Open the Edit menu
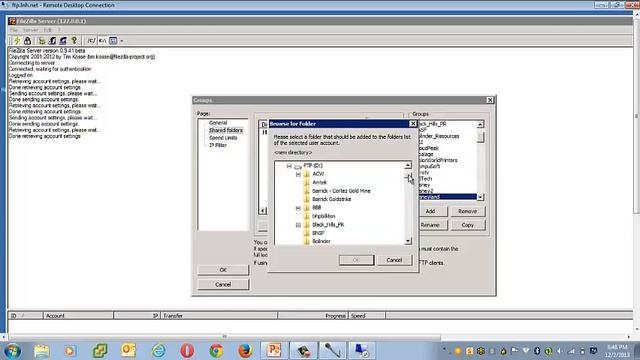The image size is (640, 360). coord(48,30)
